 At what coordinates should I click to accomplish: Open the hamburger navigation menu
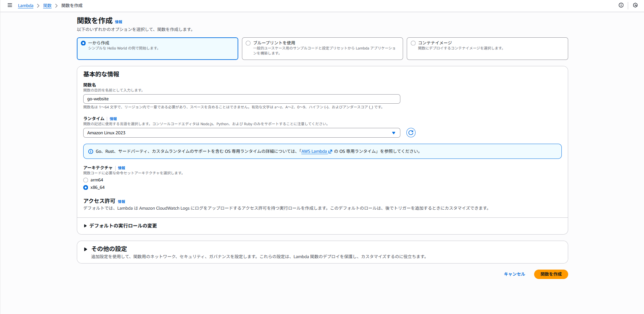10,5
